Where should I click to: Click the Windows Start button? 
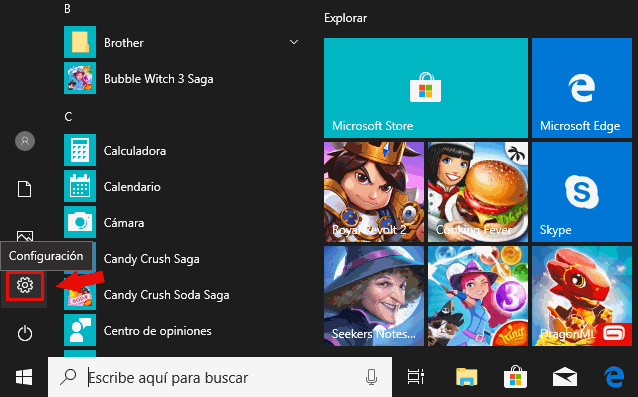coord(24,377)
